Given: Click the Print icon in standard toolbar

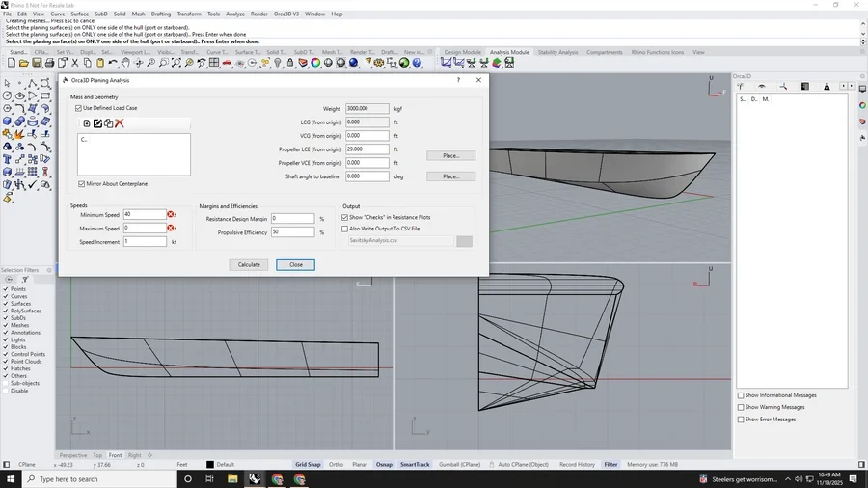Looking at the screenshot, I should pyautogui.click(x=49, y=63).
